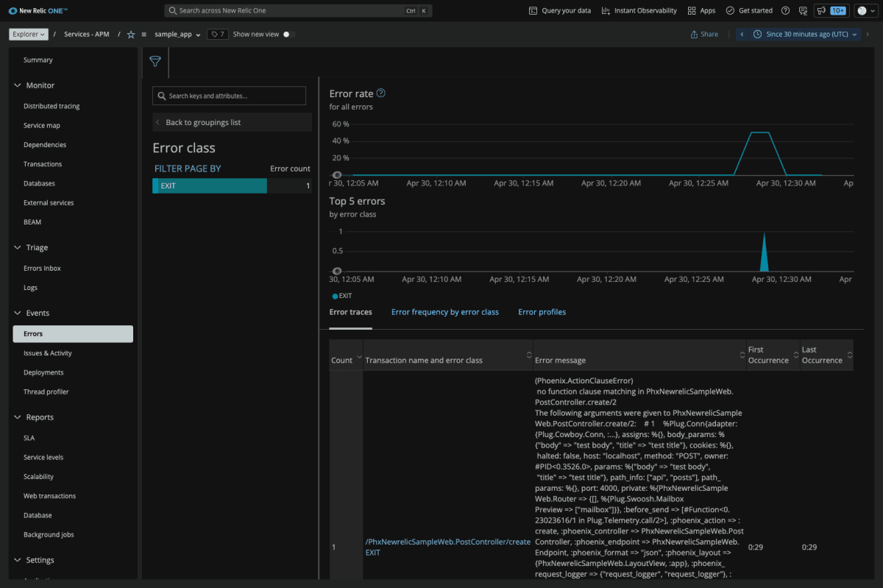Collapse the Reports section
The height and width of the screenshot is (588, 883).
tap(18, 417)
